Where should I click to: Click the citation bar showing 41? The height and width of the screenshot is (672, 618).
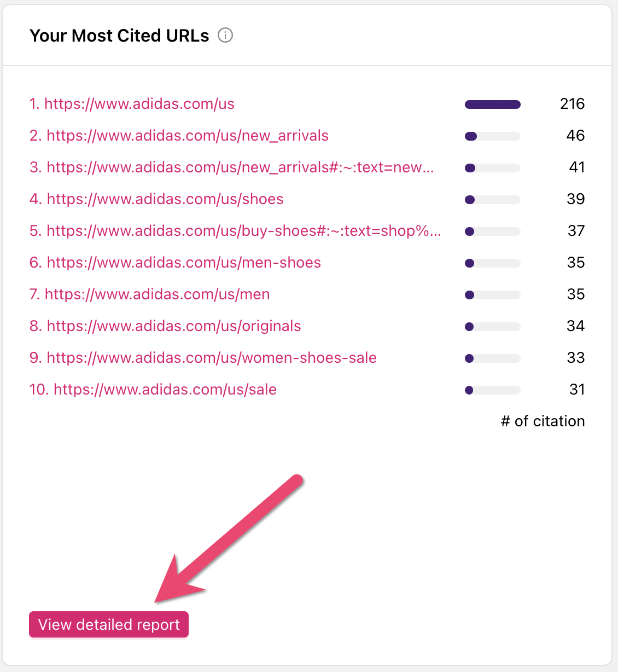tap(492, 168)
